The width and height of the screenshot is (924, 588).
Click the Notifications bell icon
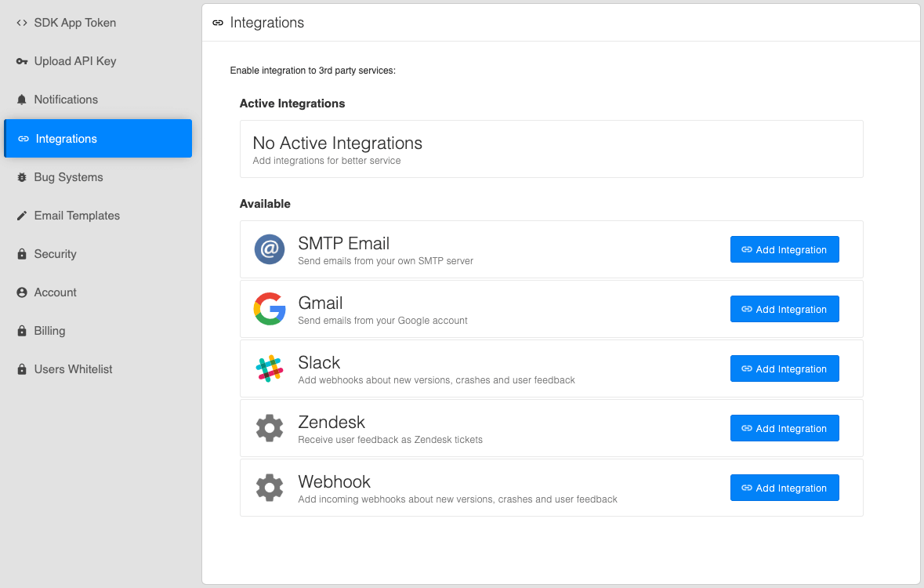click(x=22, y=100)
